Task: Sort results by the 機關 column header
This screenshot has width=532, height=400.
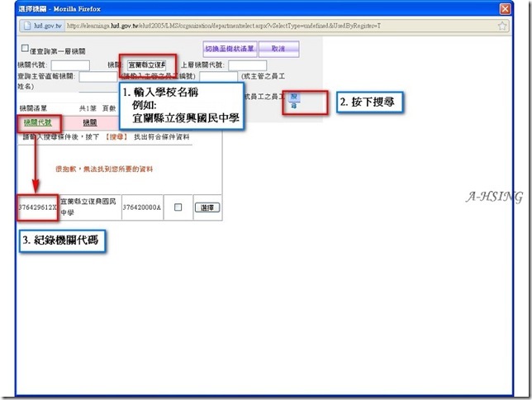Action: 90,122
